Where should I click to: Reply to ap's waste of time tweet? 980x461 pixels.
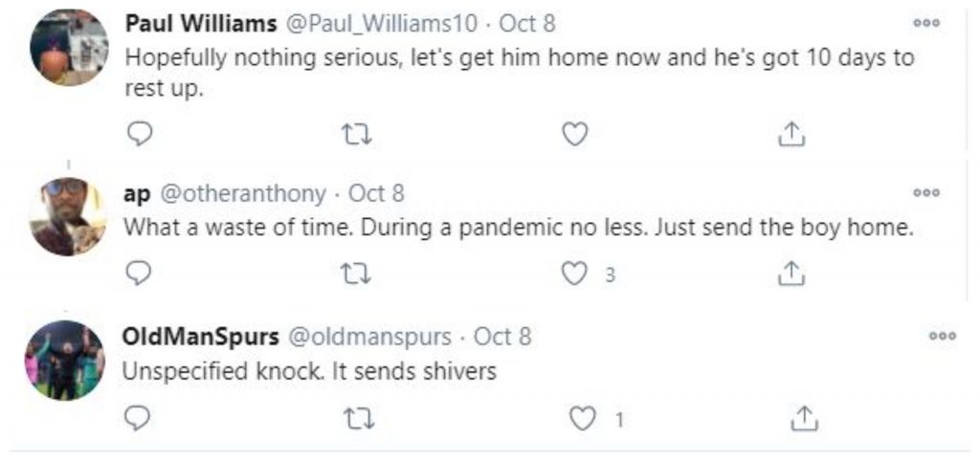[x=139, y=274]
